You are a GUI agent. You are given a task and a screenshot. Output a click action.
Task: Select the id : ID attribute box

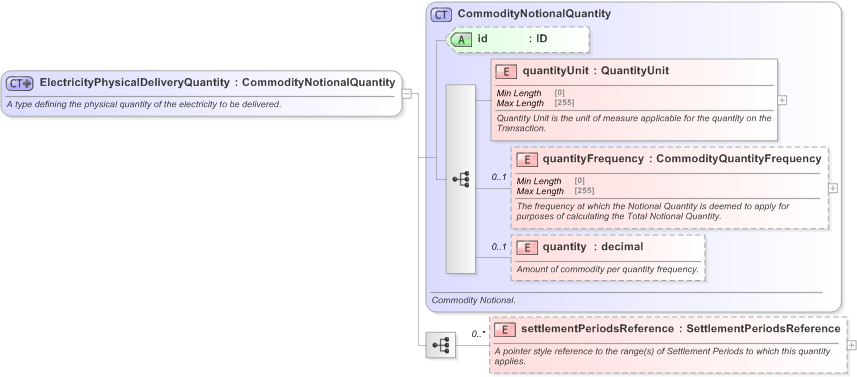click(518, 39)
